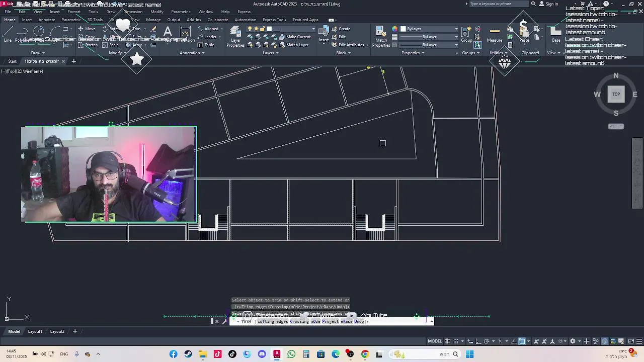The height and width of the screenshot is (362, 644).
Task: Open the Insert ribbon tab
Action: (27, 20)
